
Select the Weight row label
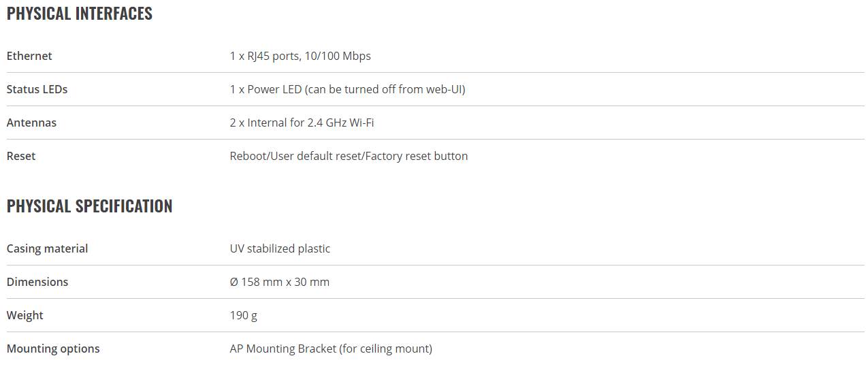pos(25,315)
